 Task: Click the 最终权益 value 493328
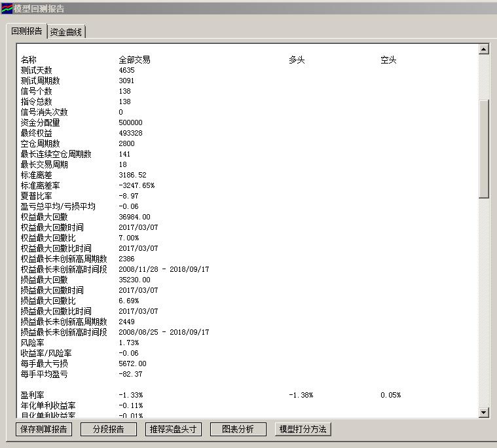pos(130,133)
